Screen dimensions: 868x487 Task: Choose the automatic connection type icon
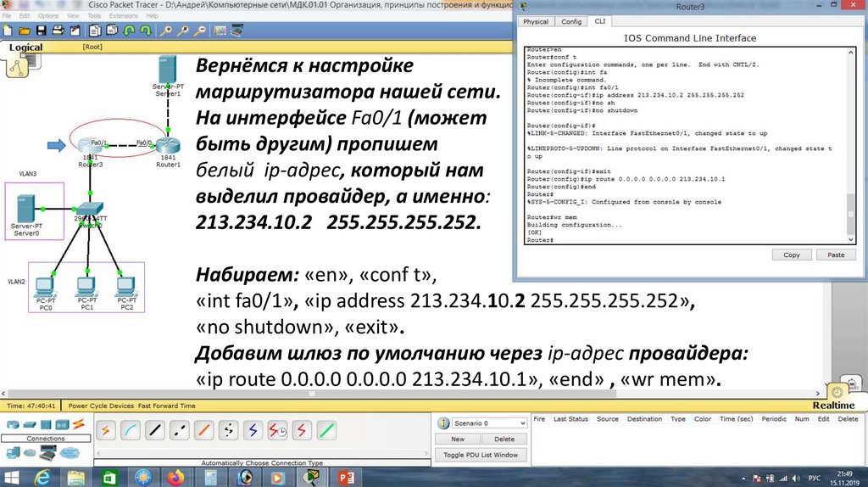pyautogui.click(x=106, y=430)
